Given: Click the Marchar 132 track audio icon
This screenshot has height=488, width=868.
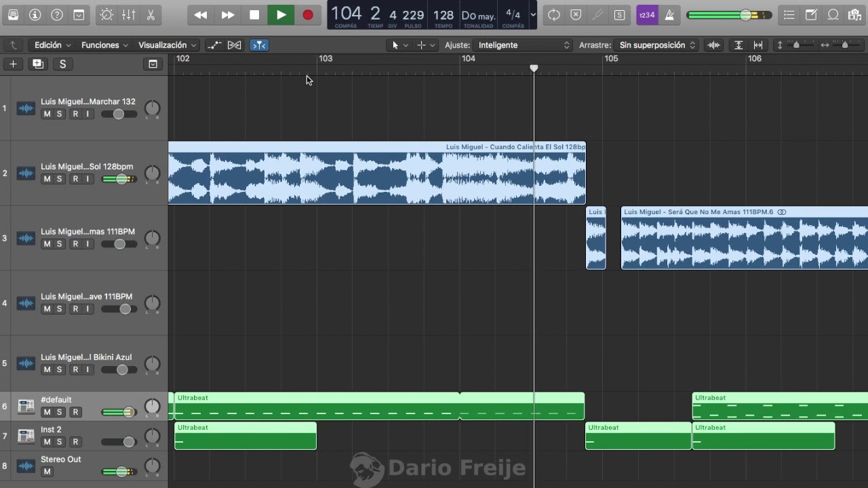Looking at the screenshot, I should tap(26, 108).
